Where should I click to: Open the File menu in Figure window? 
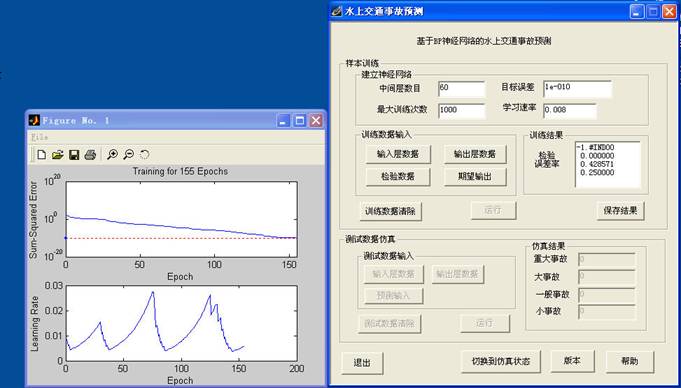tap(39, 137)
